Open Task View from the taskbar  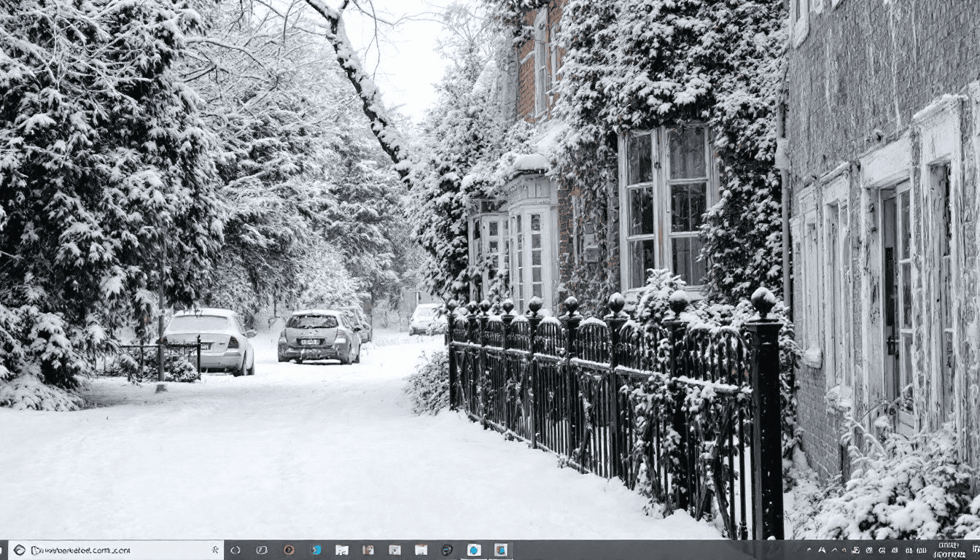262,550
